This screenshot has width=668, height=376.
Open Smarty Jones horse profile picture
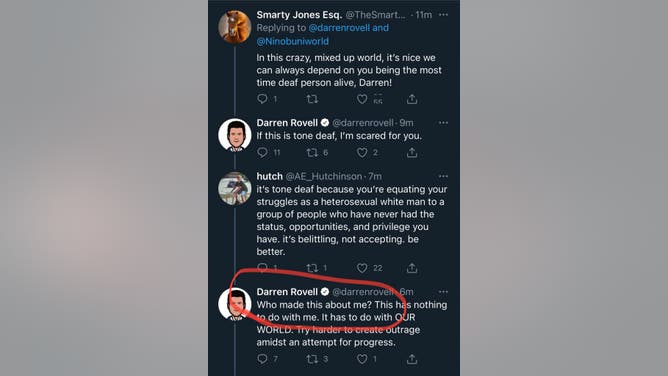[x=235, y=27]
